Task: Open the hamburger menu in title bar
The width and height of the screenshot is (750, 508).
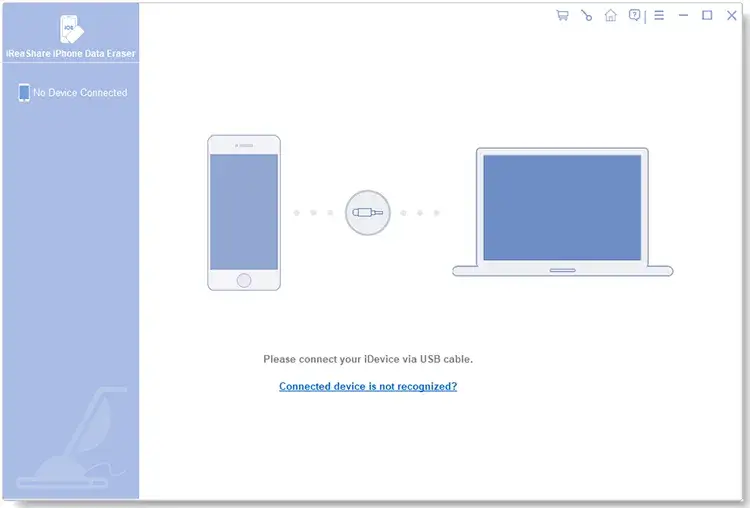Action: [x=659, y=16]
